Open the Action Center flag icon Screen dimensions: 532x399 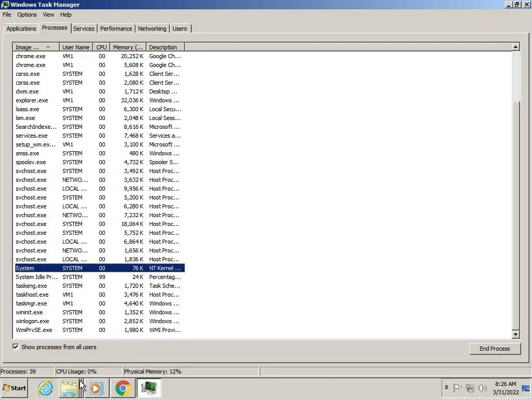[x=457, y=388]
